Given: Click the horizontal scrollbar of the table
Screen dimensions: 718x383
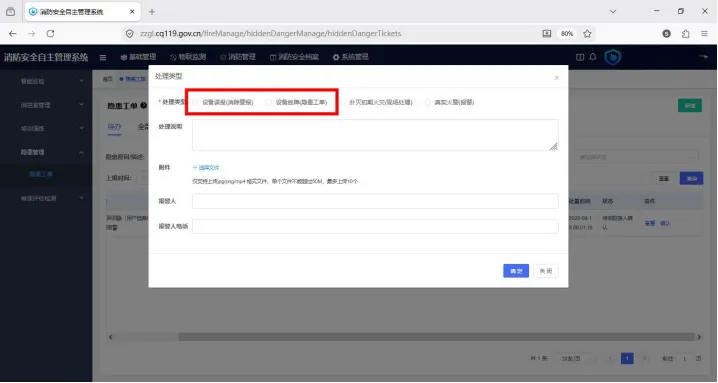Looking at the screenshot, I should 436,337.
